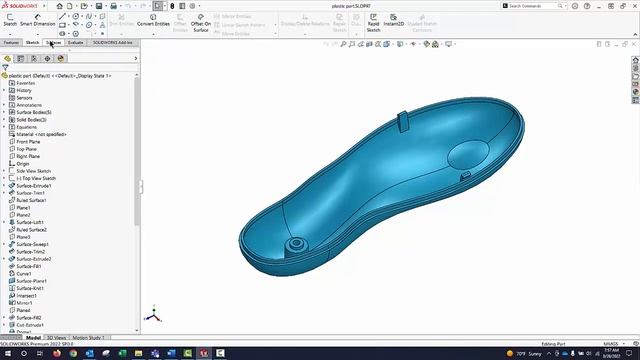640x360 pixels.
Task: Open Firefox from the taskbar
Action: (x=57, y=353)
